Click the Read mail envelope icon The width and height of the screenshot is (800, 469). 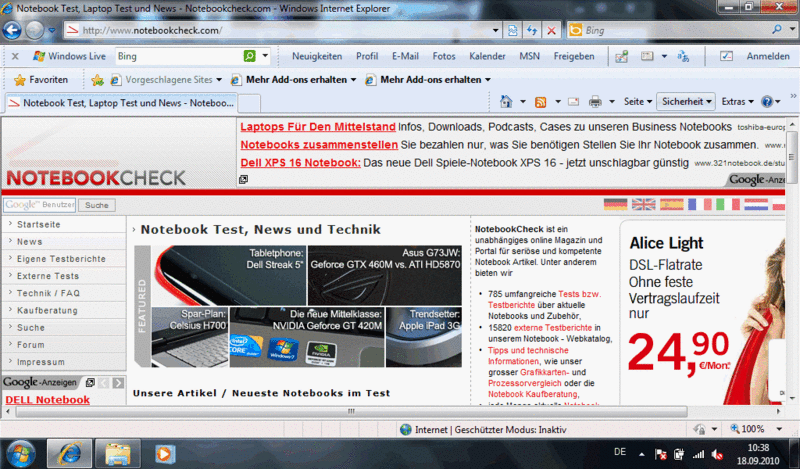[x=573, y=102]
